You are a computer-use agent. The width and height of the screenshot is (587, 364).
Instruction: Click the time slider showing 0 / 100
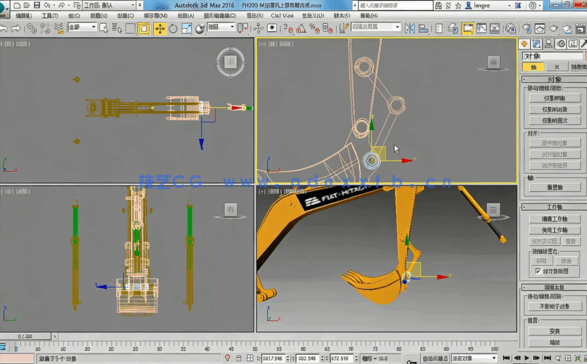click(x=25, y=336)
